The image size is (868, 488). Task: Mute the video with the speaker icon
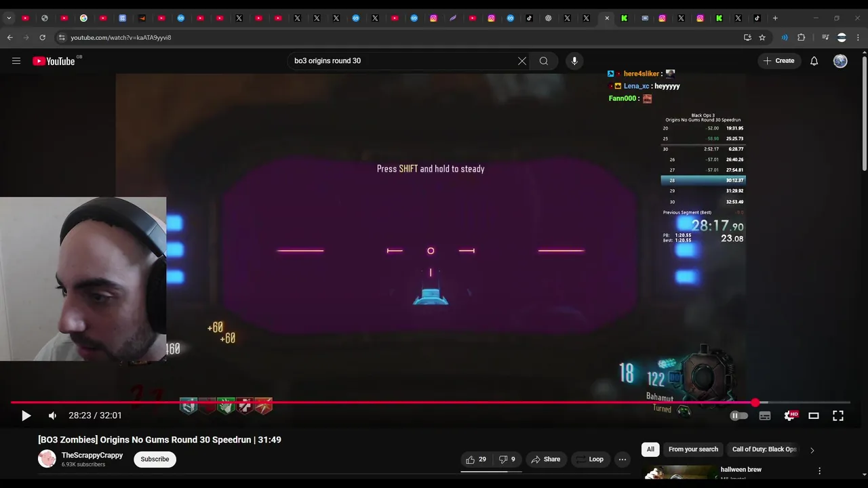52,415
